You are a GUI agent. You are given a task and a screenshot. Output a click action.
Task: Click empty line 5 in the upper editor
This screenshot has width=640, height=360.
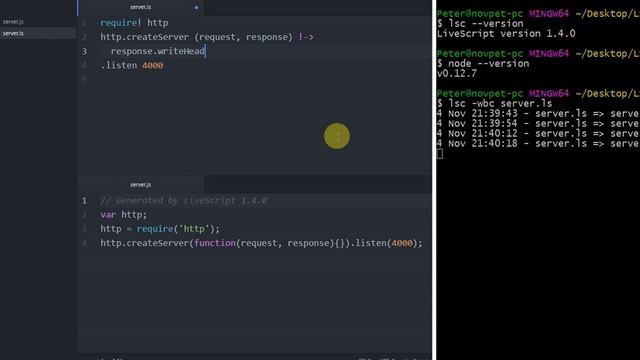pyautogui.click(x=253, y=80)
